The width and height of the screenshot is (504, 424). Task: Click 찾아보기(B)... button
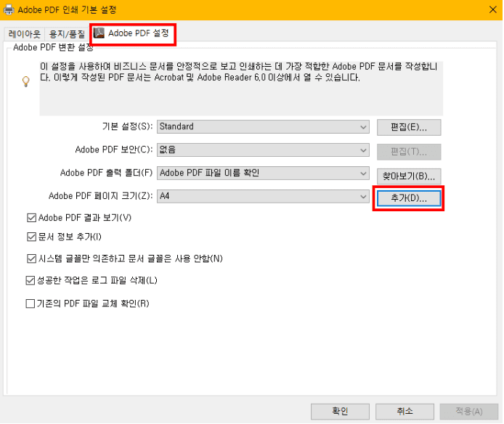[x=409, y=176]
